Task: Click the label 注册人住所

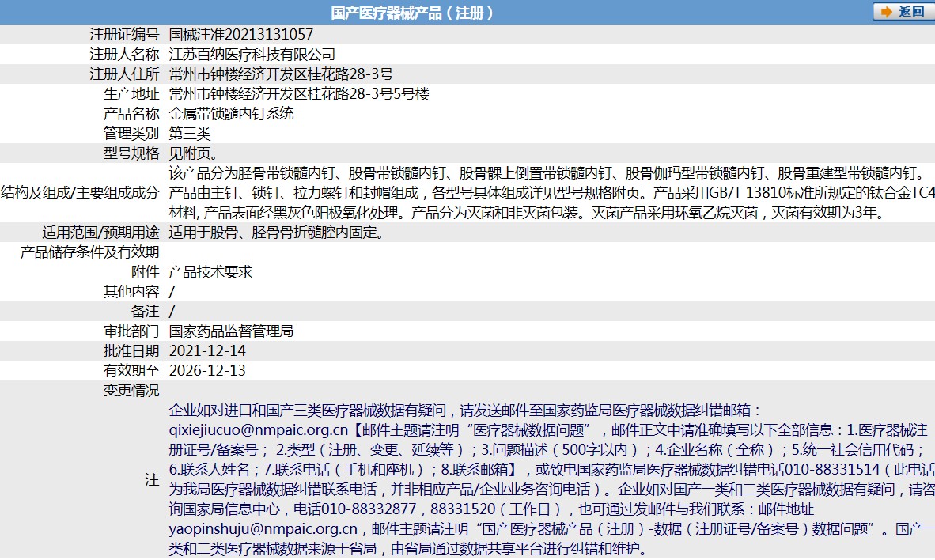Action: (125, 74)
